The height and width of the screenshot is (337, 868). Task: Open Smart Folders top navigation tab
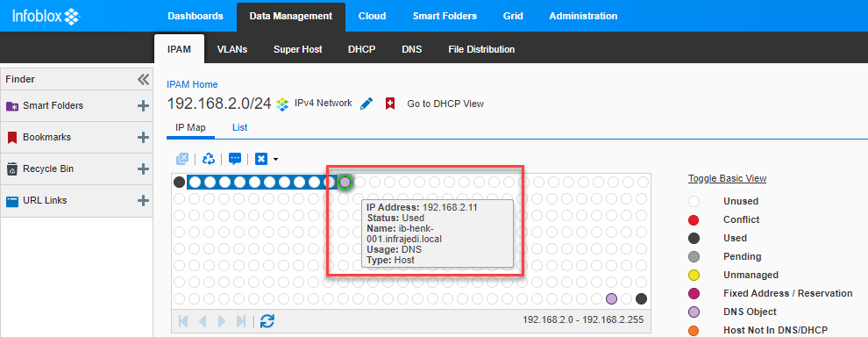[445, 16]
